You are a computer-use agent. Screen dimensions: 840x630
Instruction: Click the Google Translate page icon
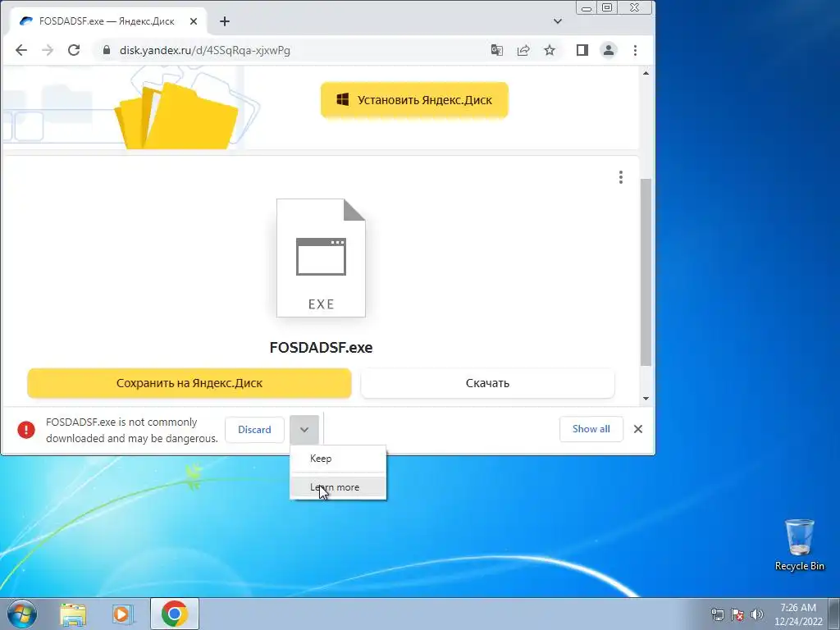pos(496,50)
